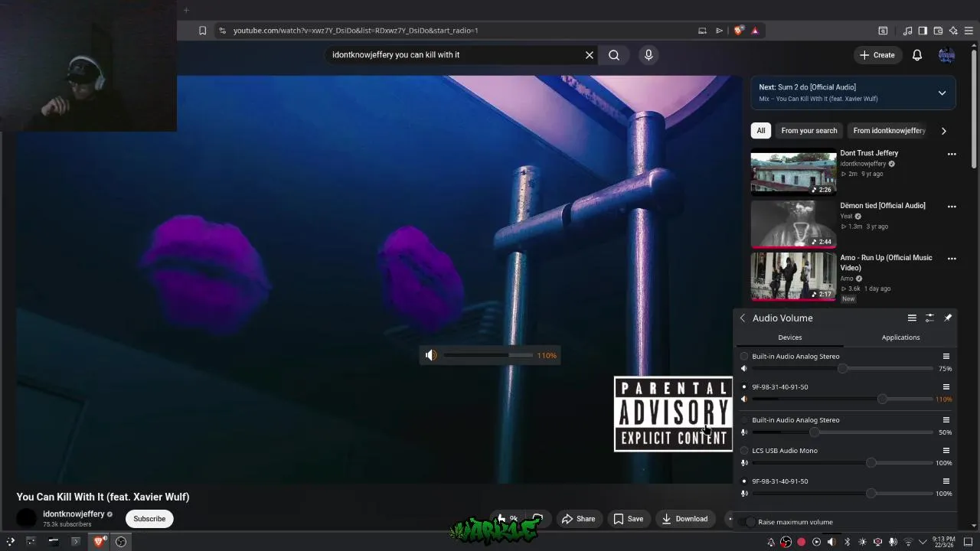The image size is (980, 551).
Task: Toggle Raise maximum volume switch
Action: coord(748,522)
